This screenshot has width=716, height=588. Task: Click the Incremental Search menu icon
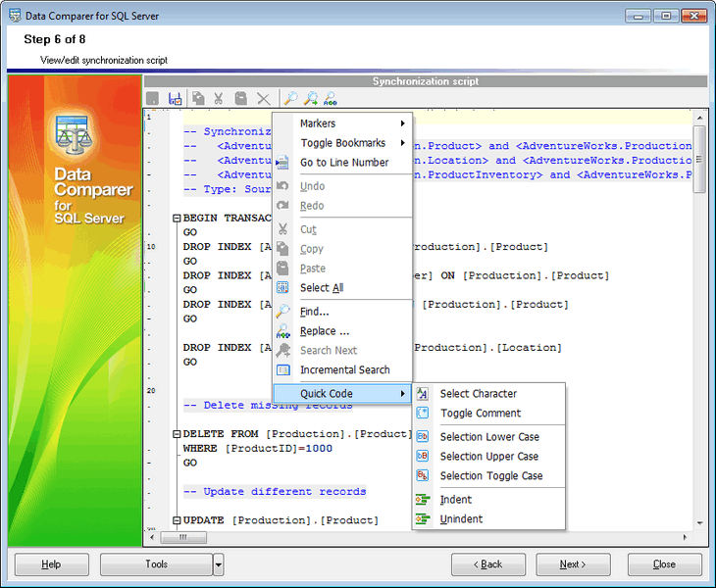click(x=283, y=369)
